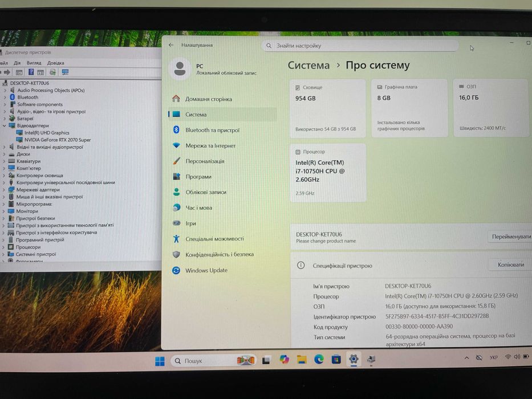Select Диски item in device tree
The image size is (532, 399).
[23, 154]
